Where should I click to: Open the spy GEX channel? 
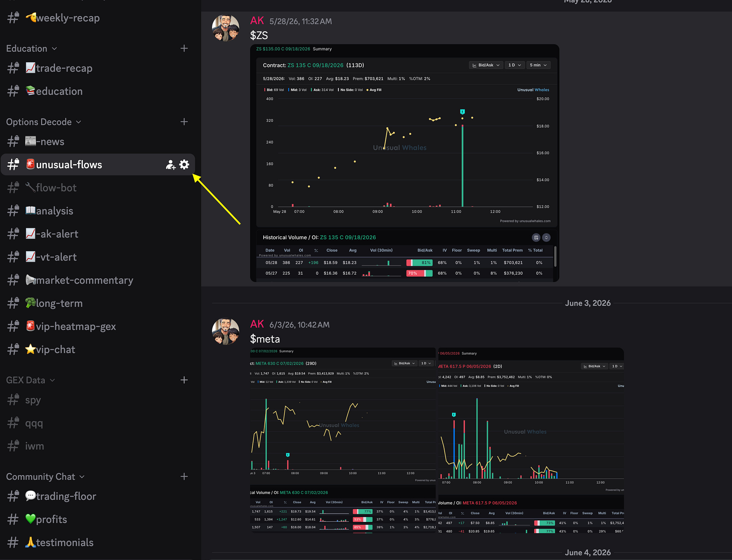98,400
